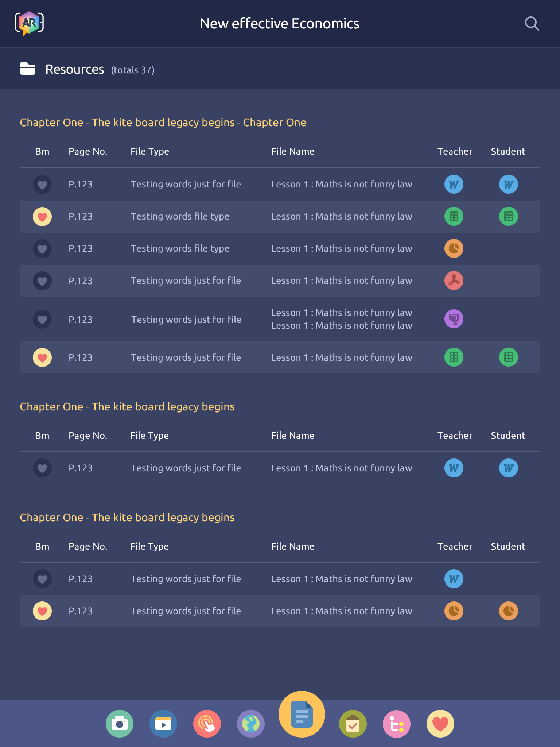The width and height of the screenshot is (560, 747).
Task: Open the clipboard checklist icon in bottom bar
Action: (353, 724)
